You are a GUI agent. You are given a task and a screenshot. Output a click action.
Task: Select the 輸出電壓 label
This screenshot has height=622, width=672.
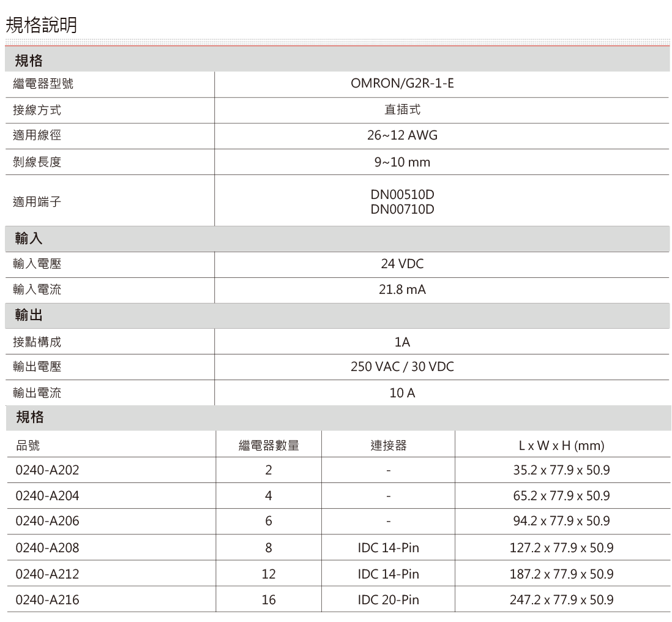pos(37,367)
